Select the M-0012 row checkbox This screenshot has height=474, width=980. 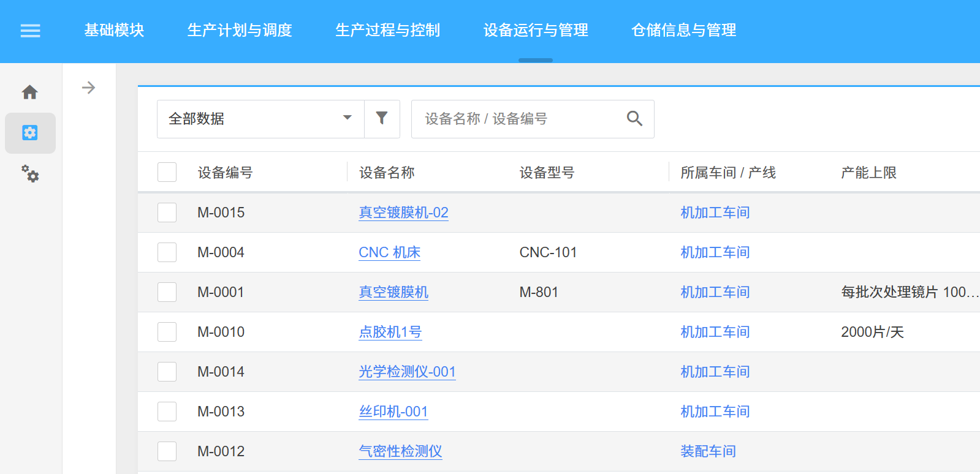point(167,451)
